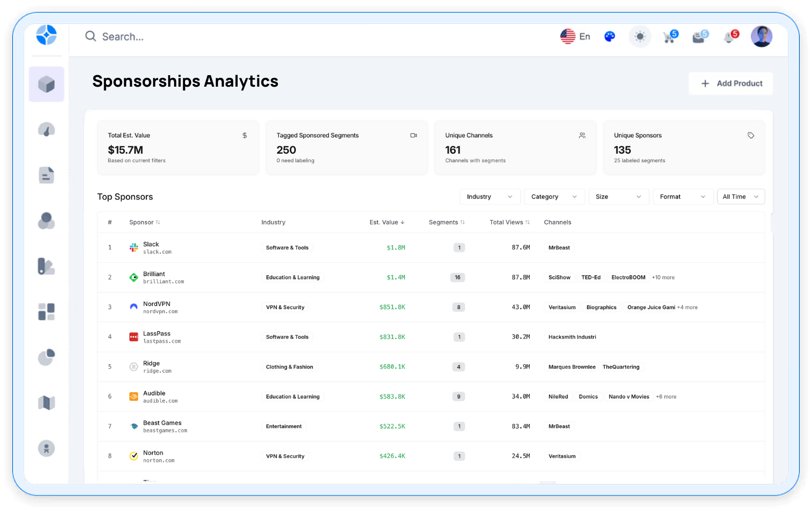Click the app logo in the sidebar
Image resolution: width=812 pixels, height=514 pixels.
(x=46, y=35)
